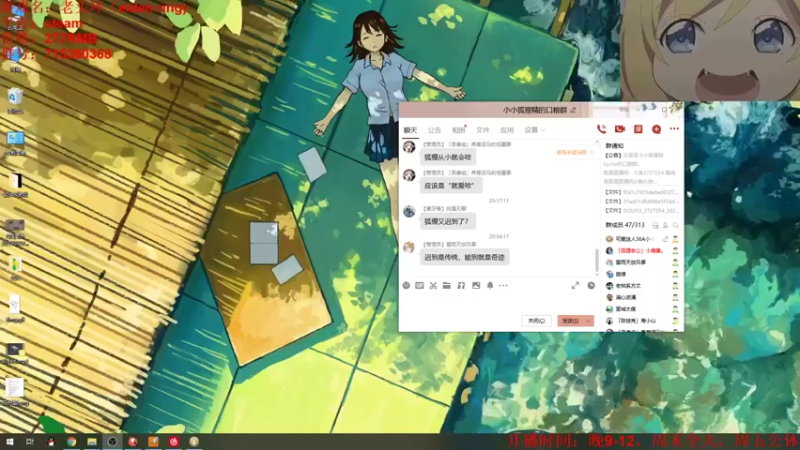Viewport: 800px width, 450px height.
Task: Open the message bubble 狐狸又迟到了?
Action: point(446,221)
